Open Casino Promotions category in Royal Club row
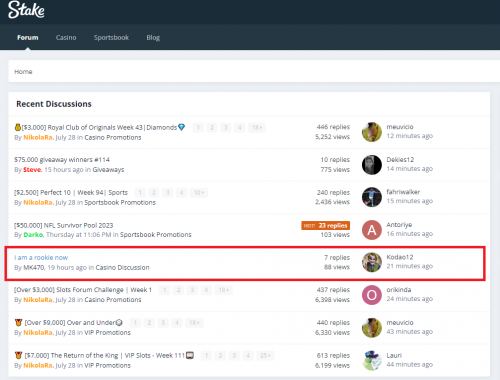Screen dimensions: 500x380 (113, 137)
